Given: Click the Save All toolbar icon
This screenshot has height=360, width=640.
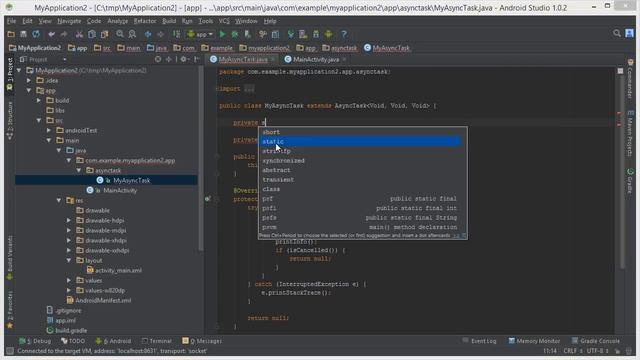Looking at the screenshot, I should [x=24, y=34].
